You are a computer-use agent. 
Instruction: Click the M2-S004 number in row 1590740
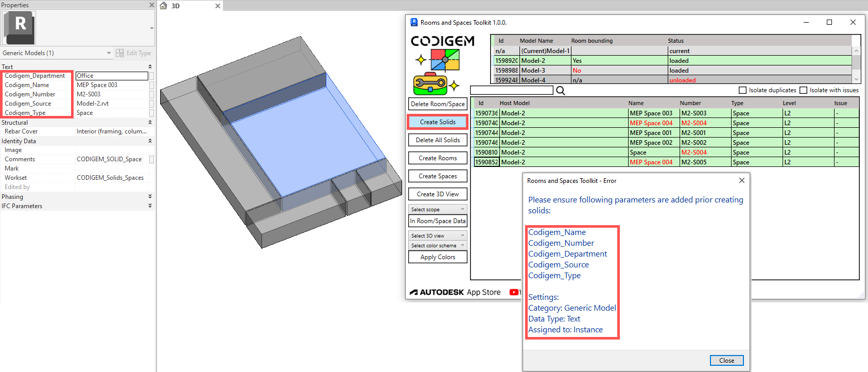(694, 123)
